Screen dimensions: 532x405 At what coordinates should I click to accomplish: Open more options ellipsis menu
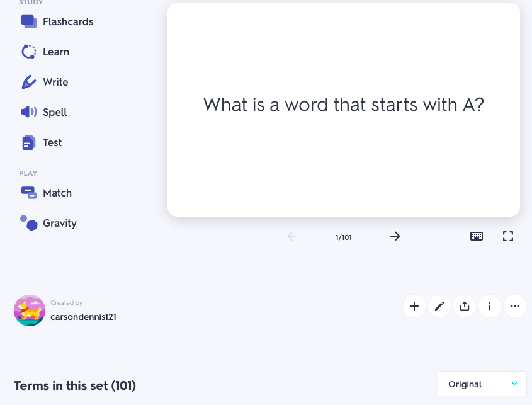[x=515, y=306]
